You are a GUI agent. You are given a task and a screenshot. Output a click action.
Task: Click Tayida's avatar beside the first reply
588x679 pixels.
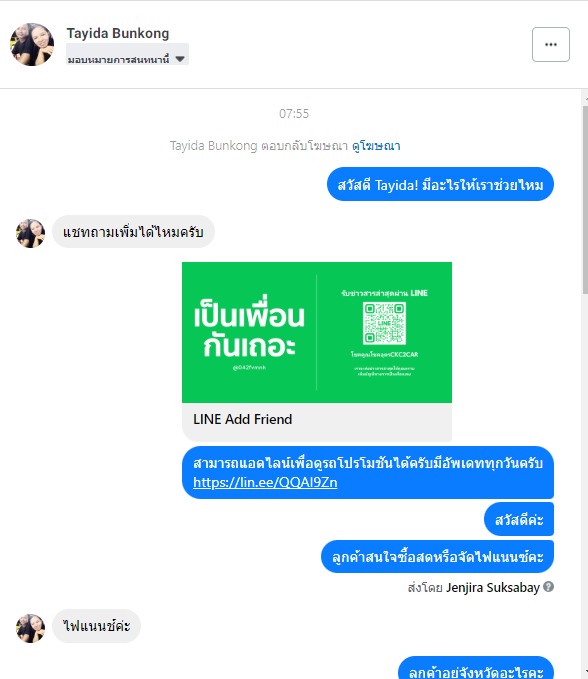(x=30, y=233)
